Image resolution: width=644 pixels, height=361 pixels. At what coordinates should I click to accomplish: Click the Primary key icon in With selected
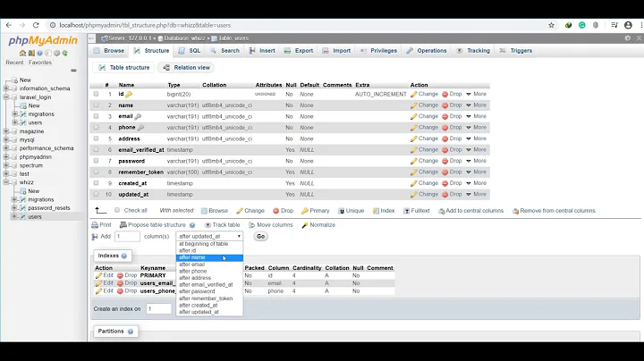click(x=305, y=211)
